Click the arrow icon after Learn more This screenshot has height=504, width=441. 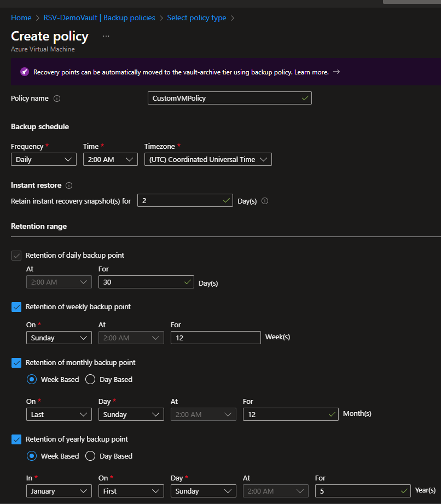click(336, 72)
